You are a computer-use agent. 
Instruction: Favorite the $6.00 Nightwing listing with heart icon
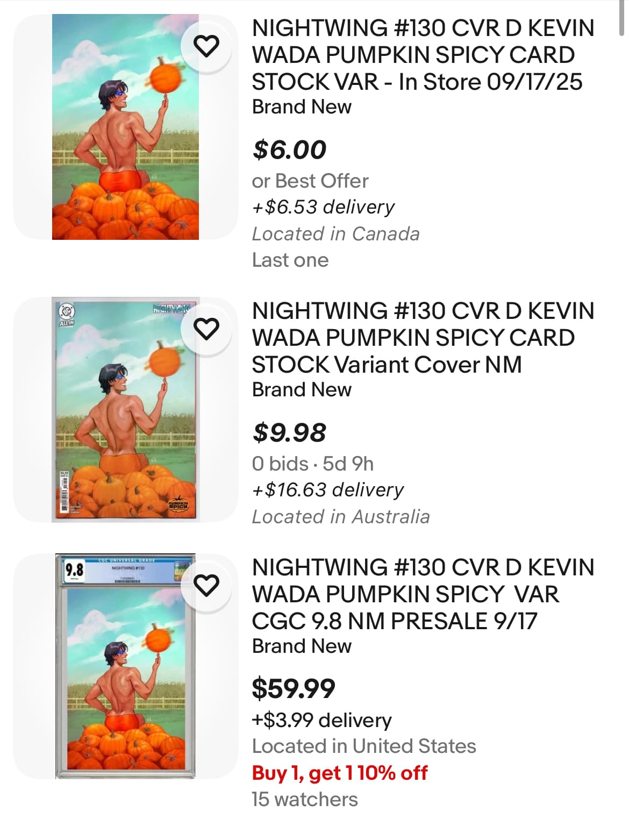(x=206, y=46)
